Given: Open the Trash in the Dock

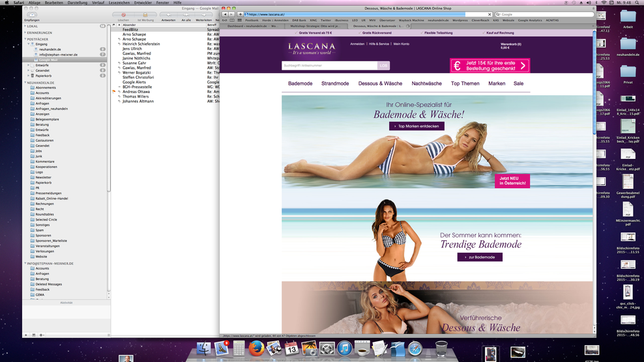Looking at the screenshot, I should click(441, 348).
